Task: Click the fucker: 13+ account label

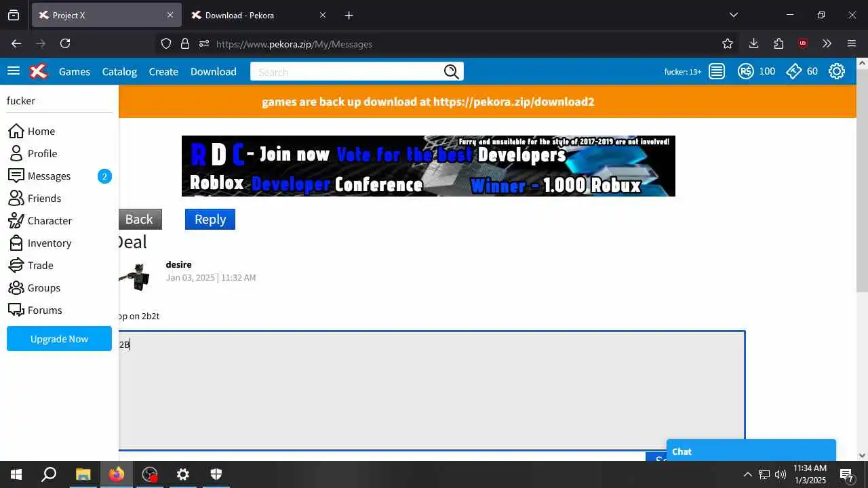Action: (683, 71)
